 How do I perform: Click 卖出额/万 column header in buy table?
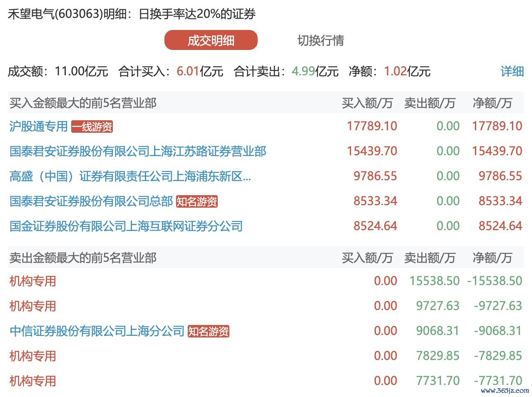[x=430, y=103]
